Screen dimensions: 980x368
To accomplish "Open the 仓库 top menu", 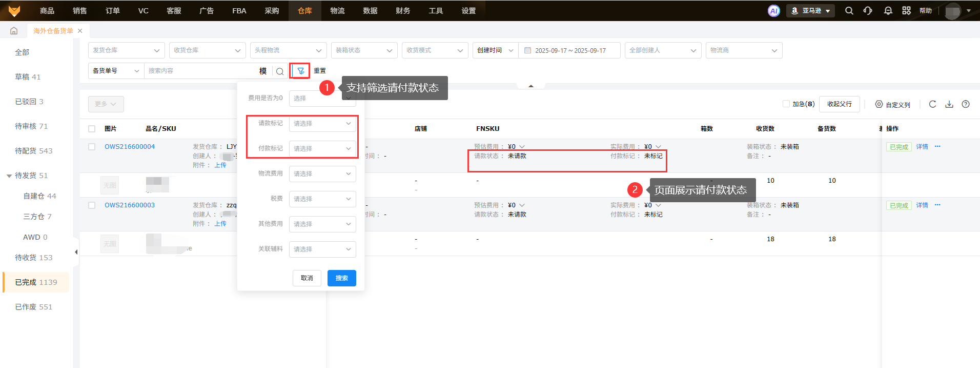I will coord(305,11).
